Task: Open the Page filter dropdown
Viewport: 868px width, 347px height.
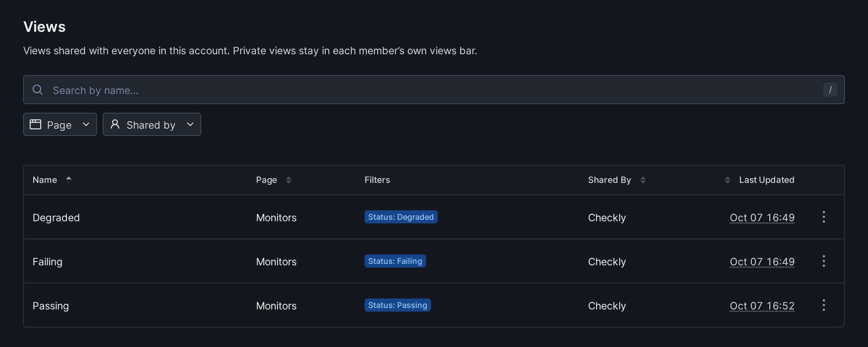Action: point(60,124)
